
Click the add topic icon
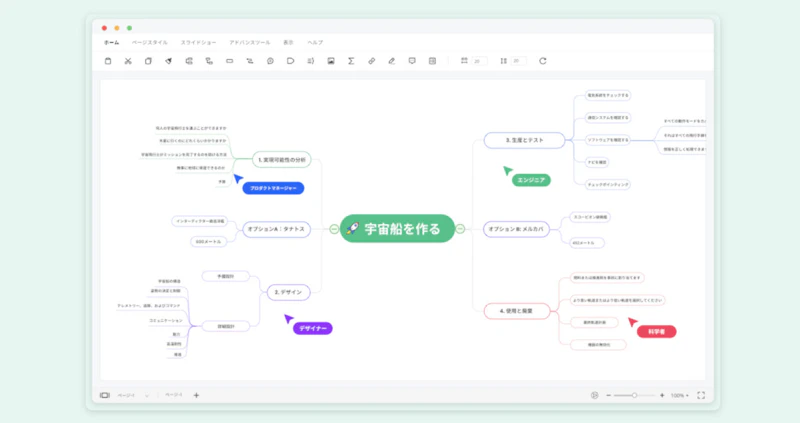coord(189,61)
